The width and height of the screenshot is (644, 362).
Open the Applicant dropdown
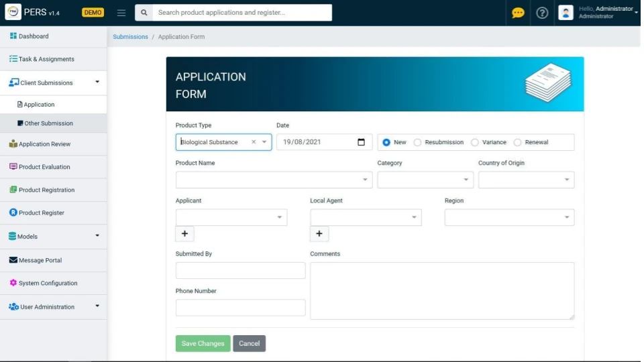click(231, 217)
